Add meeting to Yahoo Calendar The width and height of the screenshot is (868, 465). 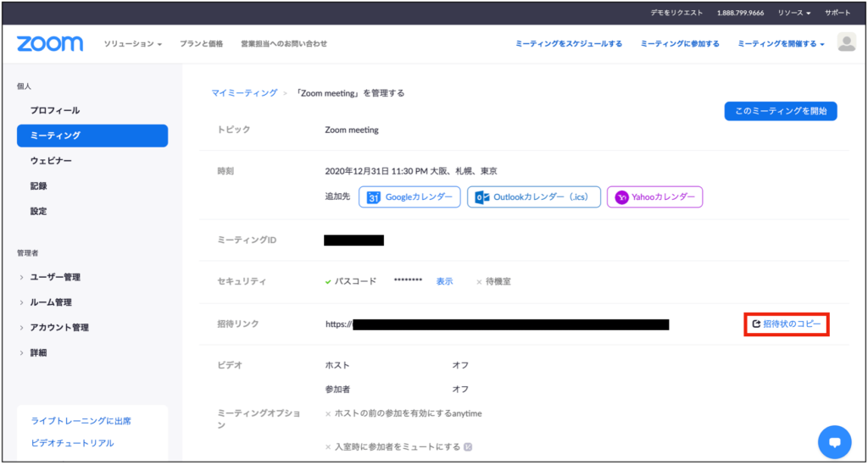pyautogui.click(x=654, y=197)
